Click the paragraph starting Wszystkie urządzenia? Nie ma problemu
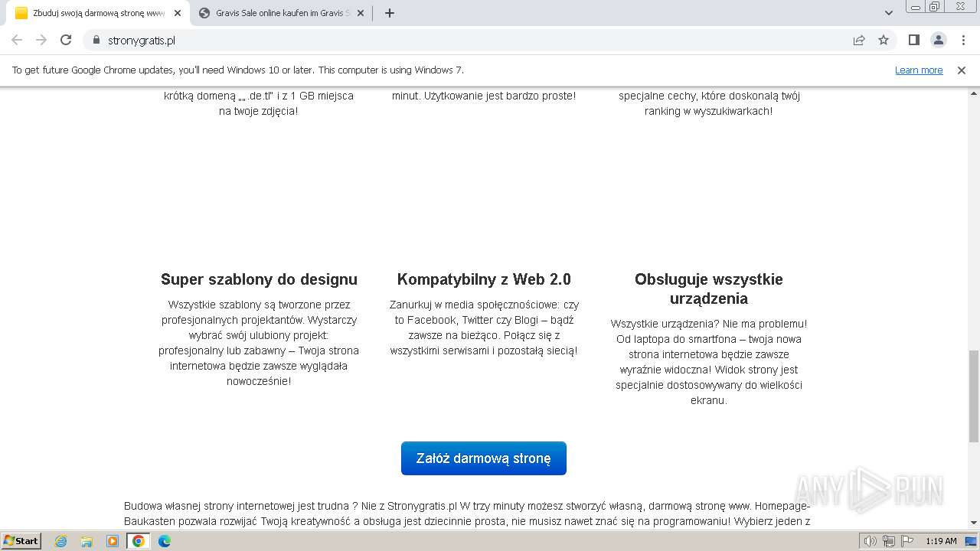Image resolution: width=980 pixels, height=551 pixels. click(x=709, y=362)
